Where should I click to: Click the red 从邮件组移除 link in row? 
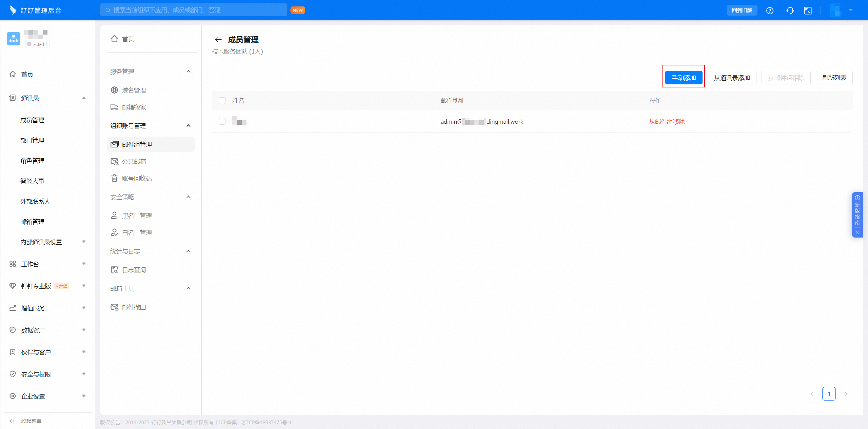(667, 121)
